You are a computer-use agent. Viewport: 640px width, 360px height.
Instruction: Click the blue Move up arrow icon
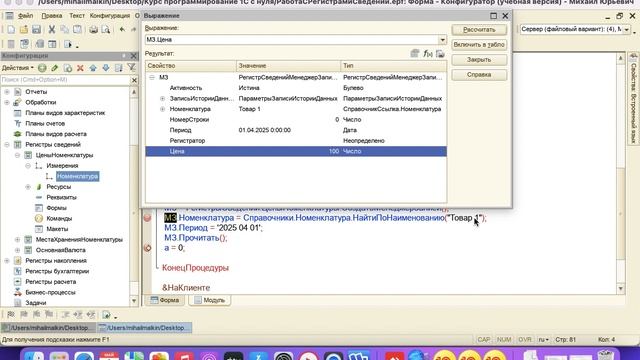coord(93,68)
